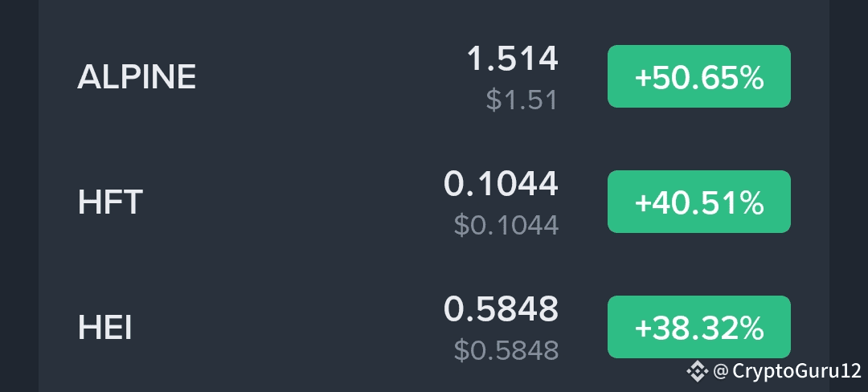This screenshot has height=392, width=868.
Task: Click ALPINE price 1.514
Action: tap(512, 59)
